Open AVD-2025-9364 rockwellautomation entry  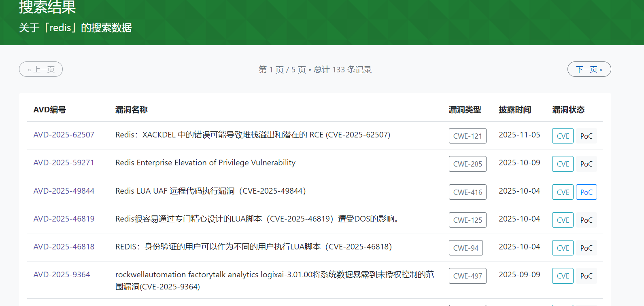coord(62,274)
